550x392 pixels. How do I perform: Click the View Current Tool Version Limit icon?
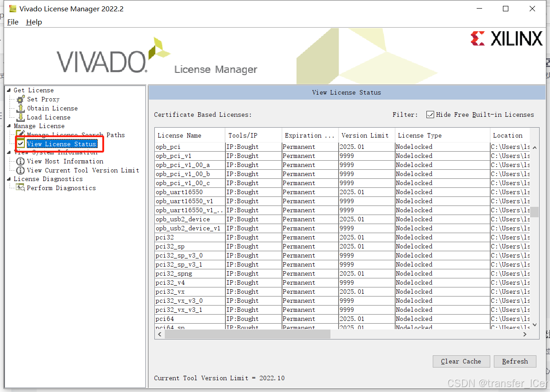pos(21,171)
